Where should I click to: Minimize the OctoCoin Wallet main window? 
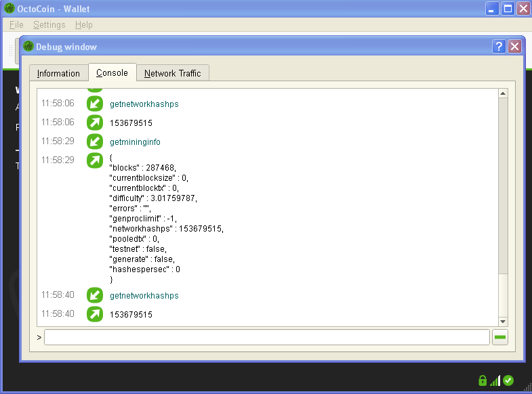pos(492,9)
